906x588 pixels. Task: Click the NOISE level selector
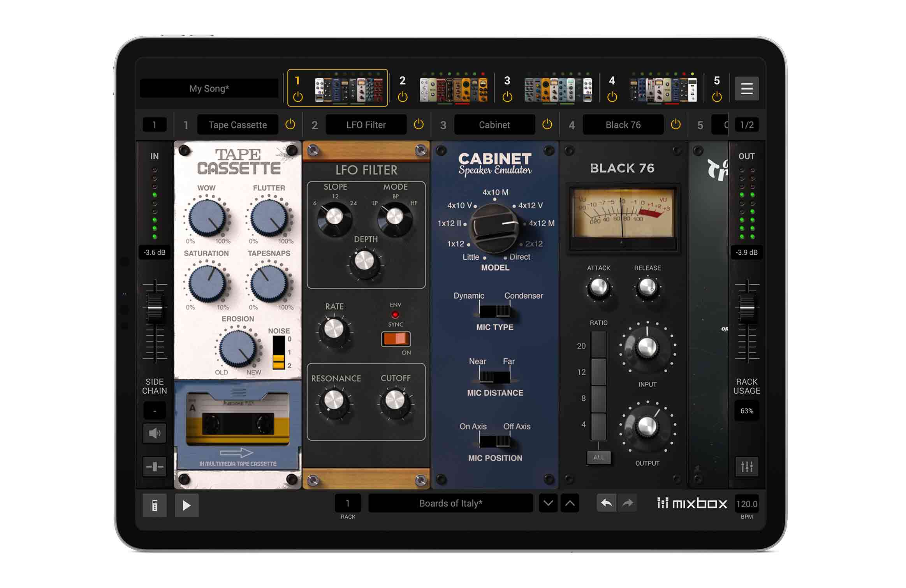coord(279,352)
